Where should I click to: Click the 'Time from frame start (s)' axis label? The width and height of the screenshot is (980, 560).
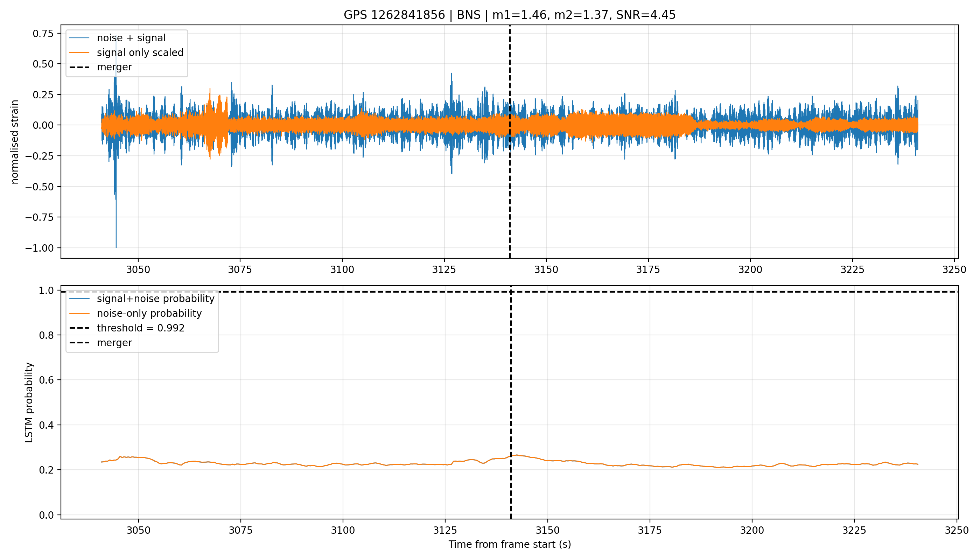[x=510, y=545]
